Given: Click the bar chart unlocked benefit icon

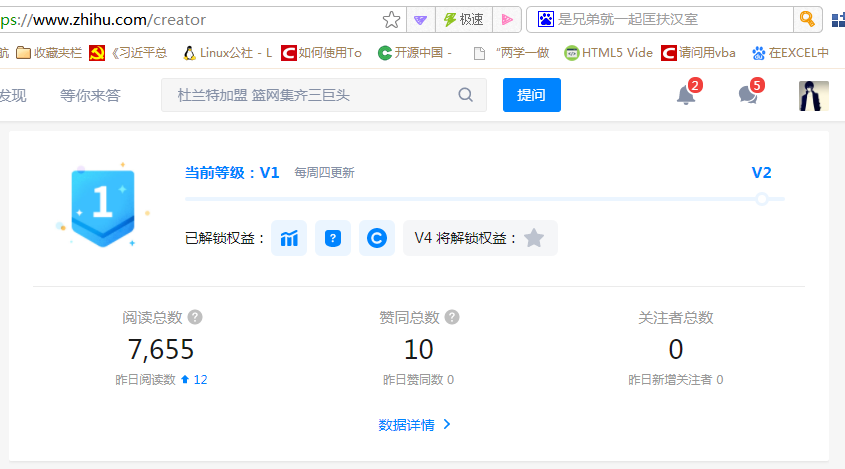Looking at the screenshot, I should tap(289, 238).
